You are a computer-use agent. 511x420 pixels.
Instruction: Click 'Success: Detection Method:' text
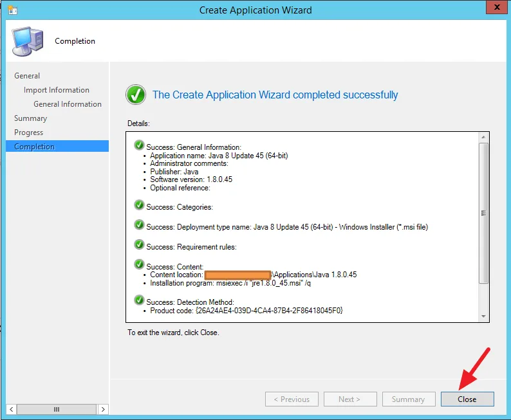pos(190,302)
